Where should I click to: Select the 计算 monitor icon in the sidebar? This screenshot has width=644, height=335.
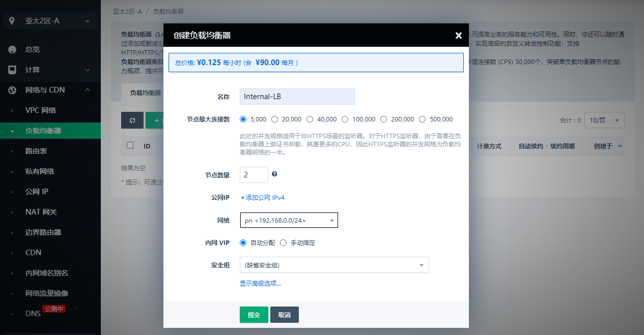(x=11, y=70)
